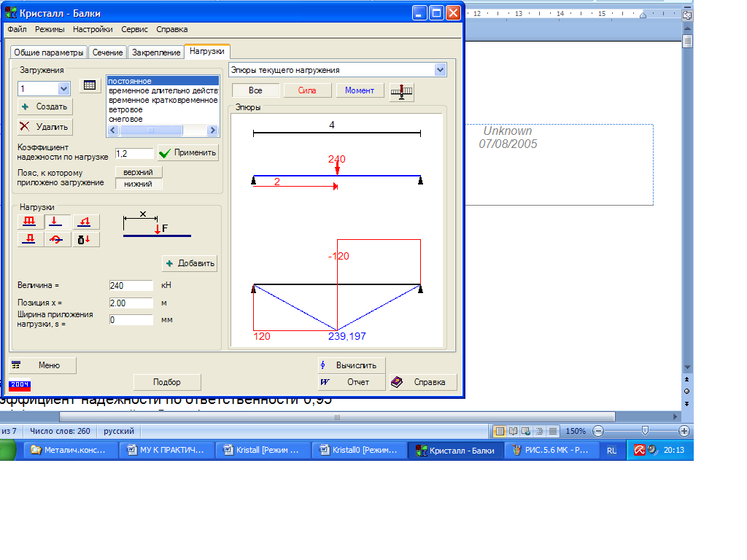This screenshot has height=560, width=747.
Task: Select the concentrated force load icon
Action: pyautogui.click(x=57, y=222)
